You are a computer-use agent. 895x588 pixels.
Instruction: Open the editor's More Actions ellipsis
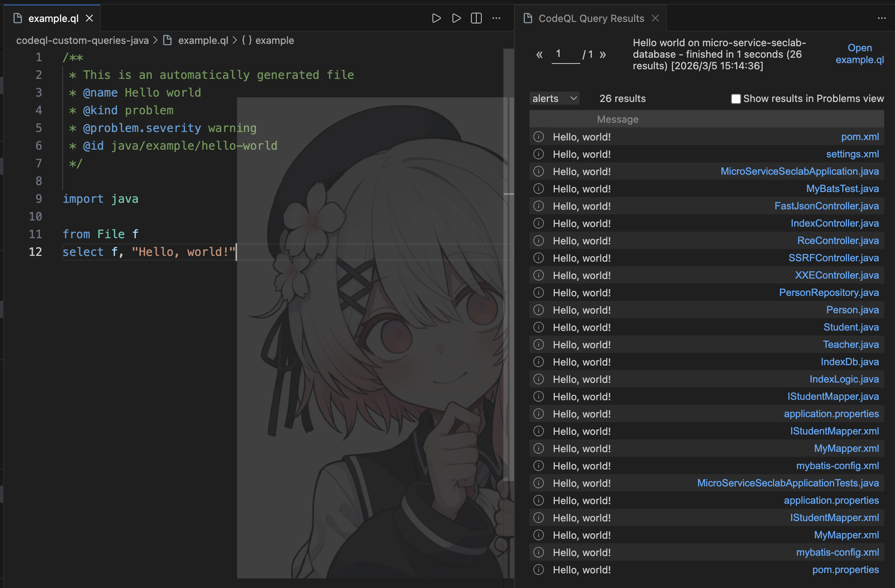point(496,18)
